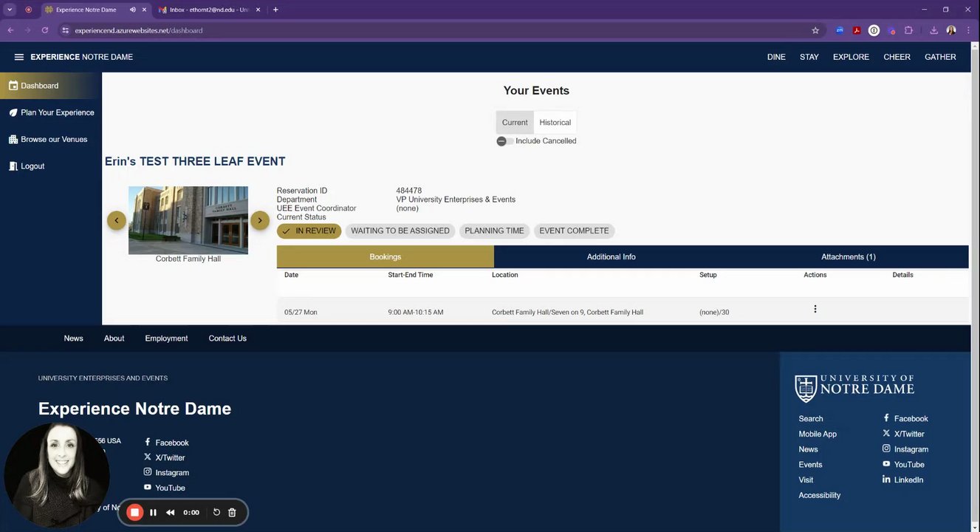
Task: Click the Accessibility link in university footer
Action: click(820, 495)
